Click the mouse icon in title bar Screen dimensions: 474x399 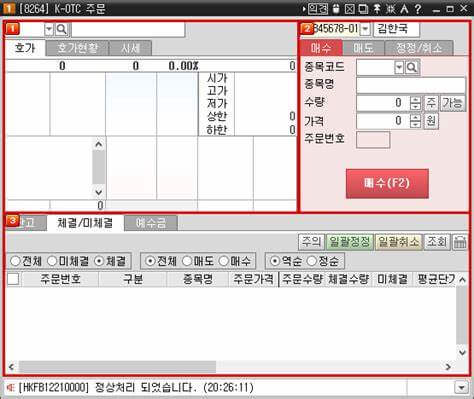point(336,9)
